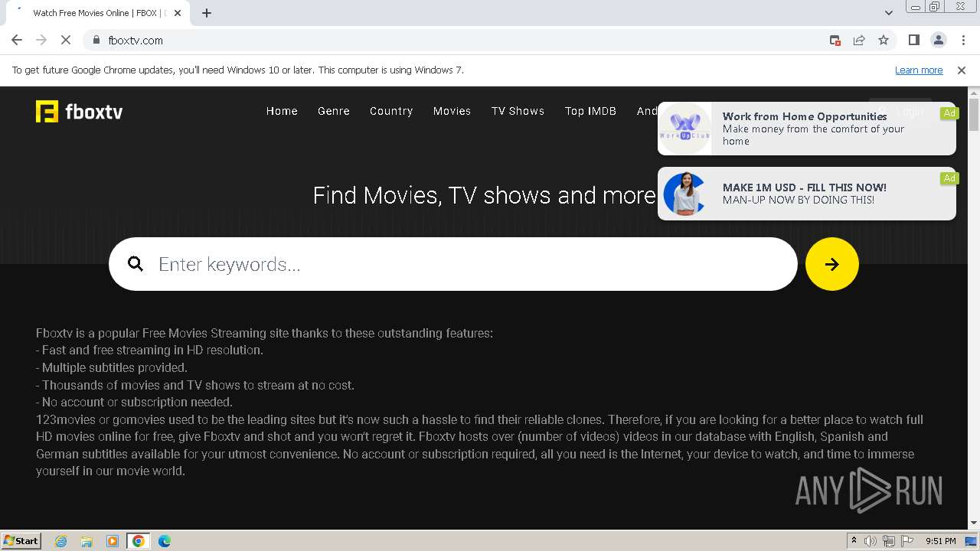Show hidden tray icons arrow
This screenshot has width=980, height=551.
pyautogui.click(x=854, y=541)
